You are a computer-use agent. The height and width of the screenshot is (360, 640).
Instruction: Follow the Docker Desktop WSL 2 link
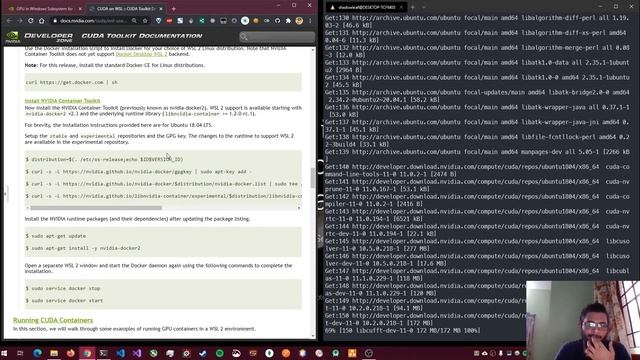[141, 54]
